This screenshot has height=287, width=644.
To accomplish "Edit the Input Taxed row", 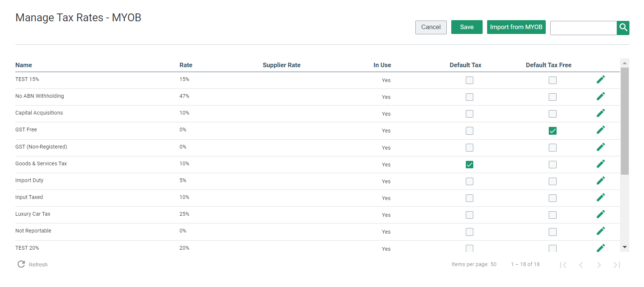I will click(x=601, y=197).
